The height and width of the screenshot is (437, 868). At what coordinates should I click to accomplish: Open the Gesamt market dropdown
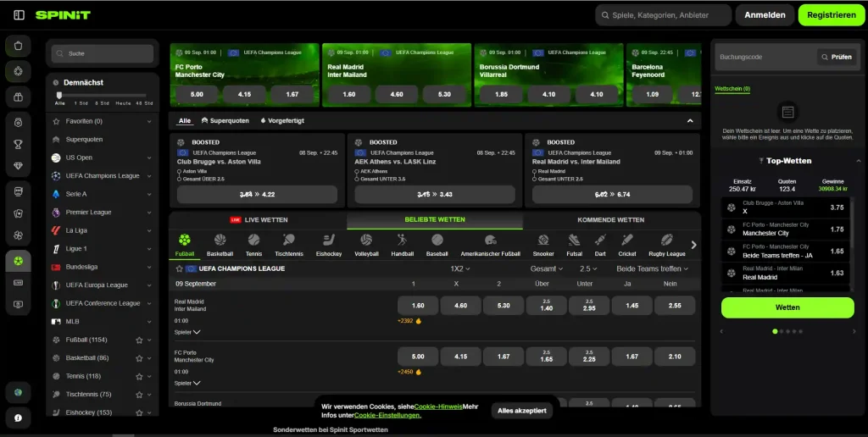click(x=547, y=268)
